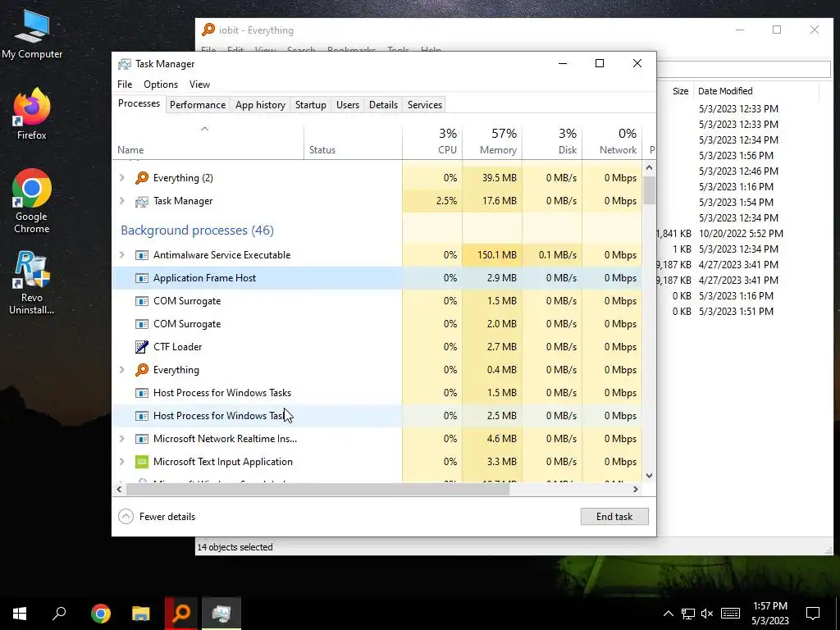Screen dimensions: 840x630
Task: Open the Task Manager View menu
Action: [199, 84]
